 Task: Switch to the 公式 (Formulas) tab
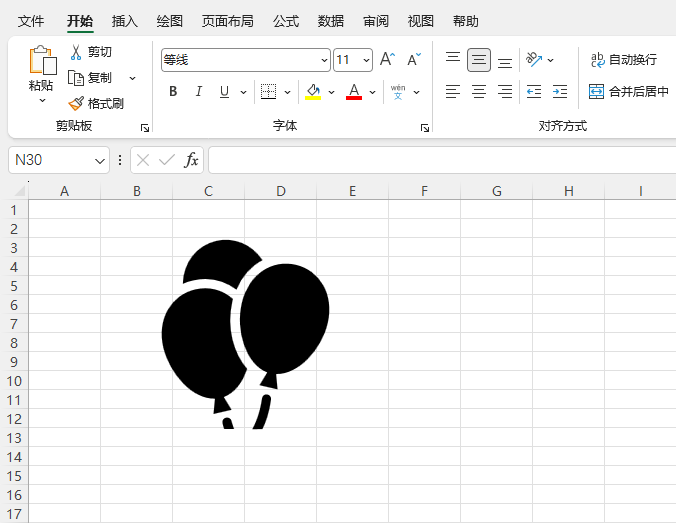pyautogui.click(x=286, y=21)
